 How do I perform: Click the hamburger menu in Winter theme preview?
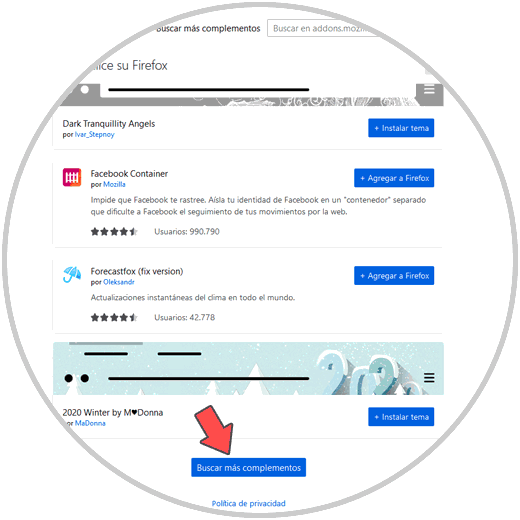pyautogui.click(x=429, y=378)
